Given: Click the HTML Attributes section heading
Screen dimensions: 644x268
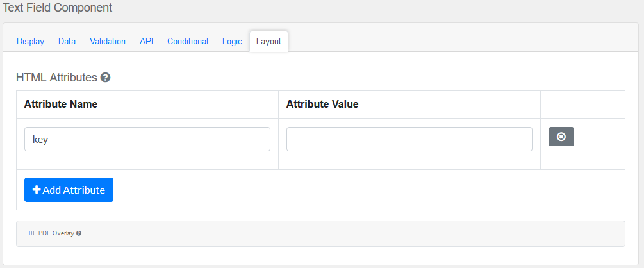Looking at the screenshot, I should click(x=56, y=78).
